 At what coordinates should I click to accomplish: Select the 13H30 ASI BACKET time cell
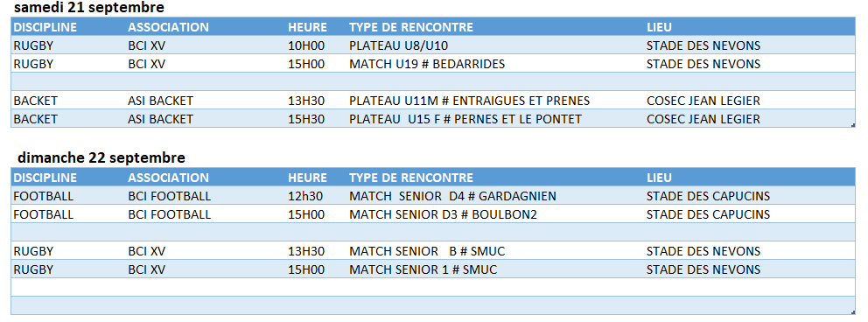tap(306, 101)
